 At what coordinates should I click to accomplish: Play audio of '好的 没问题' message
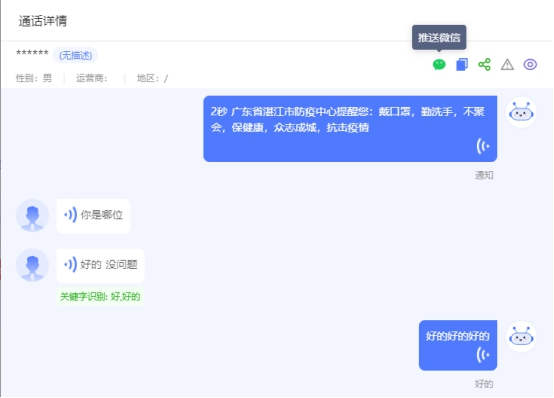pos(70,265)
